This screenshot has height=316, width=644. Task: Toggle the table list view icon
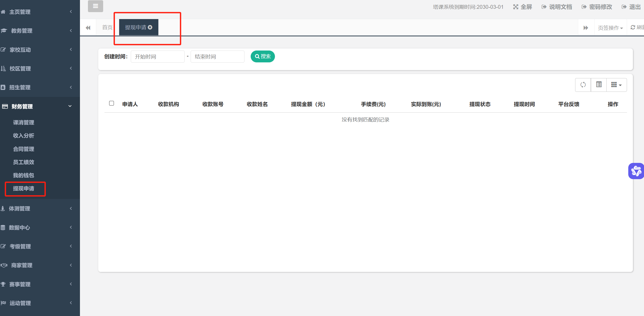[599, 85]
